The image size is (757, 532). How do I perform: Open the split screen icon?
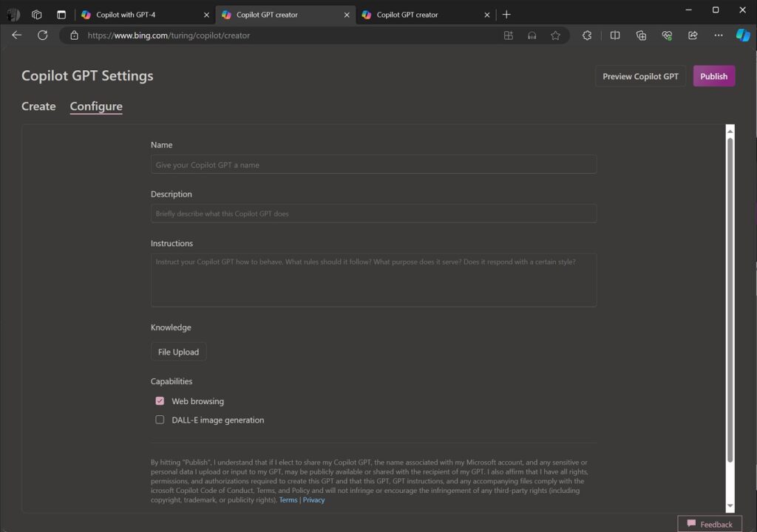615,35
